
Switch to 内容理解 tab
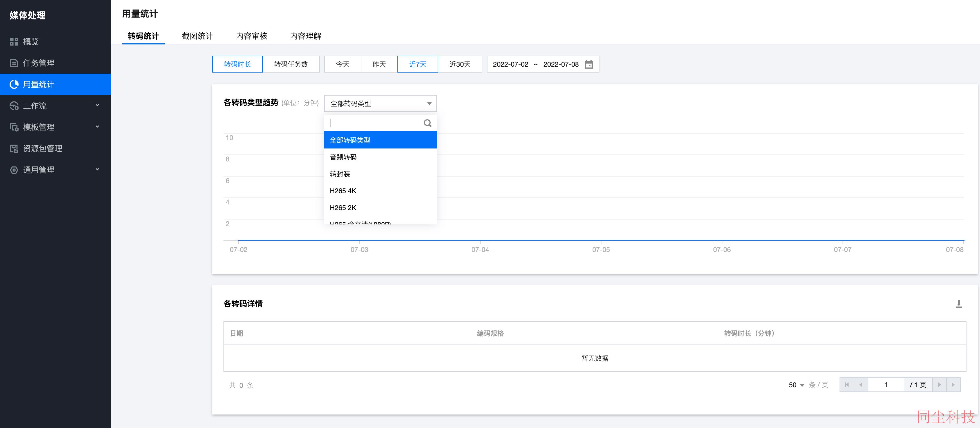305,36
